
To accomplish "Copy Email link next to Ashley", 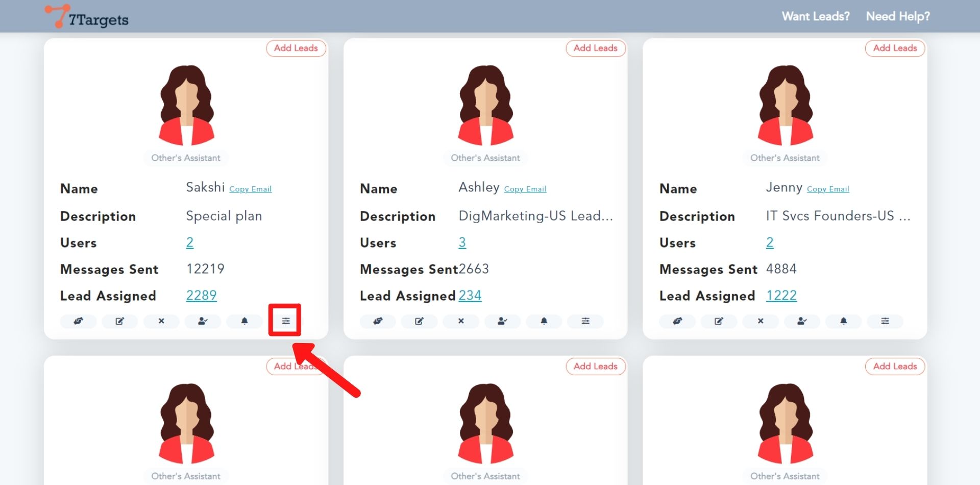I will tap(525, 189).
